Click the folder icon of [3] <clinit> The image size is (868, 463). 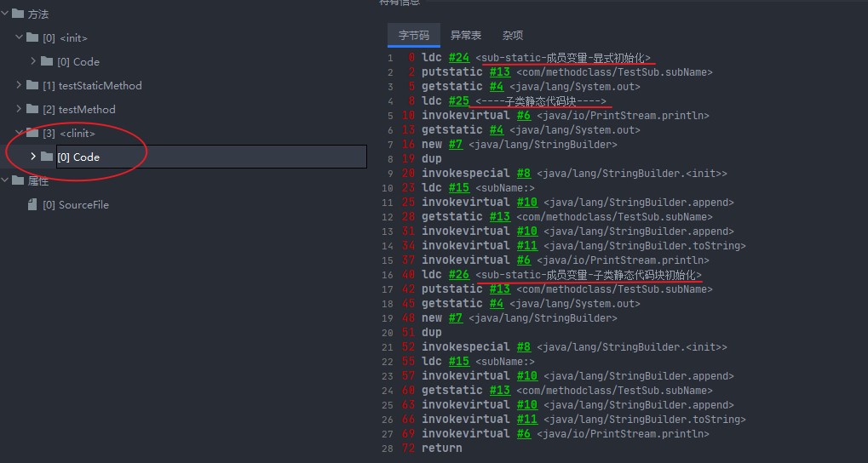pyautogui.click(x=32, y=133)
